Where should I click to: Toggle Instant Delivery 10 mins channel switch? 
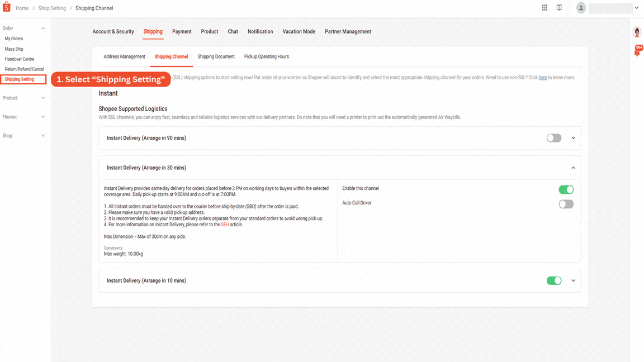pos(553,281)
